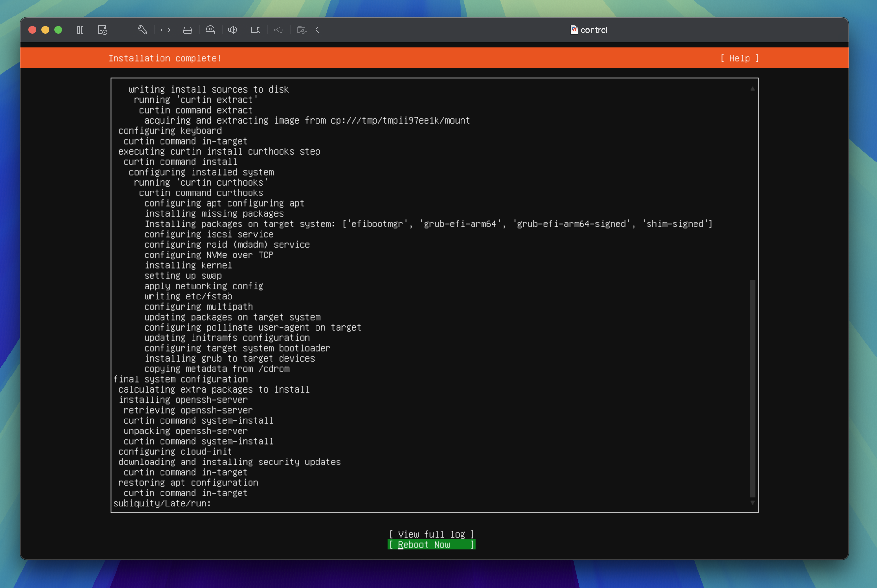Toggle the sound speaker icon
Image resolution: width=877 pixels, height=588 pixels.
[233, 30]
